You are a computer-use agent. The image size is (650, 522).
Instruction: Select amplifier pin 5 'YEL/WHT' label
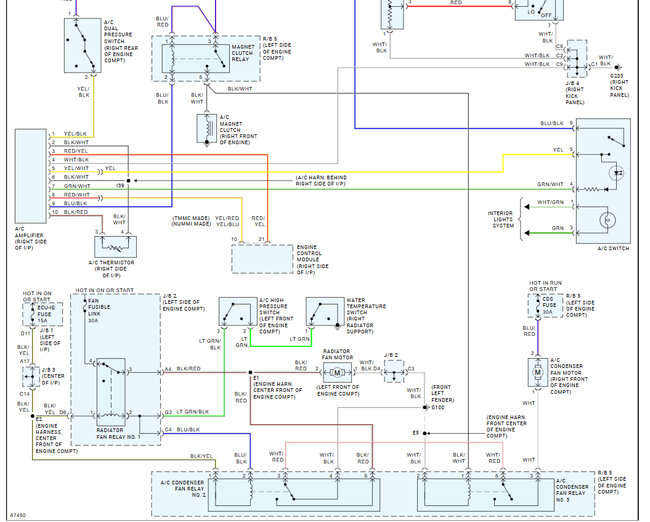pyautogui.click(x=76, y=168)
